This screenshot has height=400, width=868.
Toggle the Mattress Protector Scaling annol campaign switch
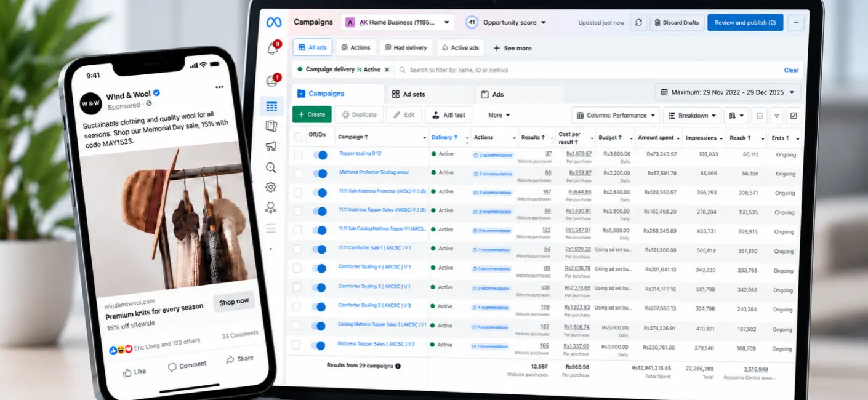click(319, 174)
